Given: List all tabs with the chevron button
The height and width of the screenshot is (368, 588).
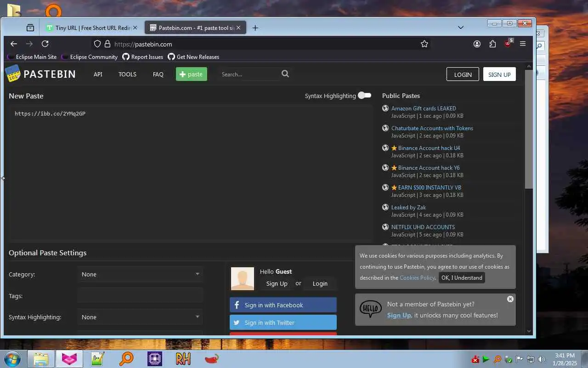Looking at the screenshot, I should (x=461, y=28).
